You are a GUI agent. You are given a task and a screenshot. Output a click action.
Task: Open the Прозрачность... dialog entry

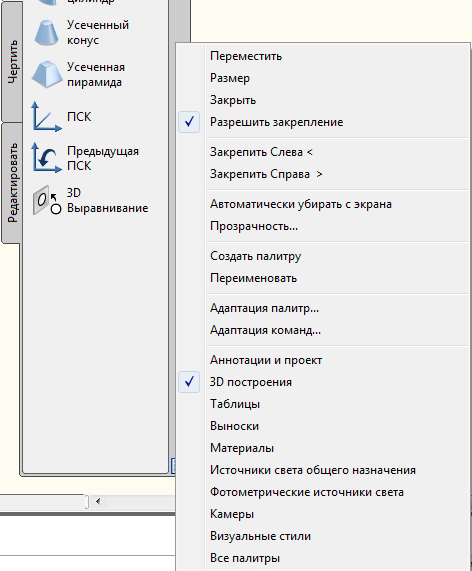[x=322, y=226]
